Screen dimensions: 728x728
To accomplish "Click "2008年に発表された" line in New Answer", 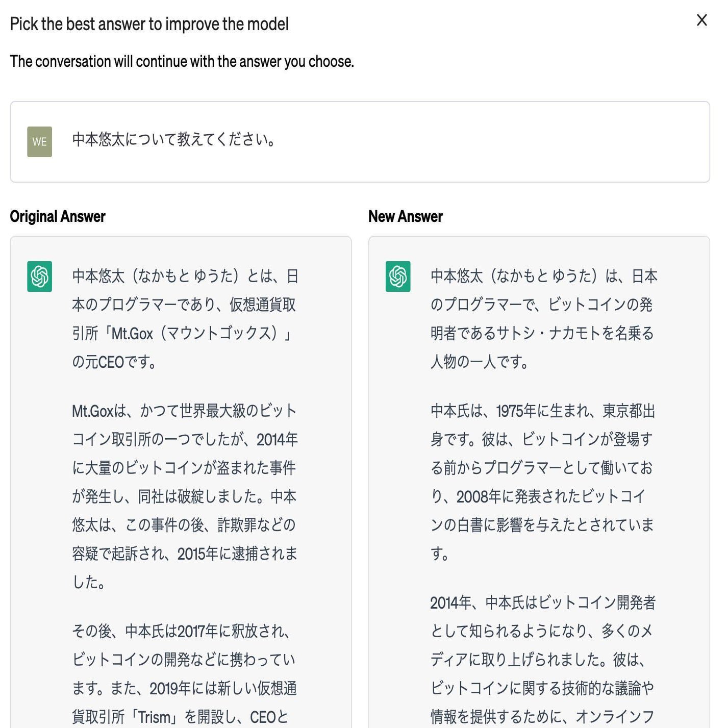I will [539, 496].
